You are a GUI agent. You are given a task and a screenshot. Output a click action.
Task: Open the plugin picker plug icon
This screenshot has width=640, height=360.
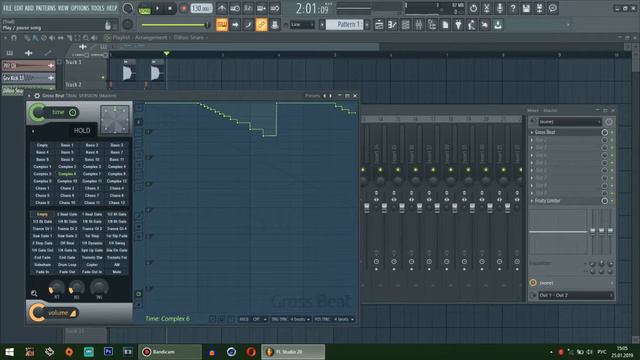pyautogui.click(x=458, y=25)
